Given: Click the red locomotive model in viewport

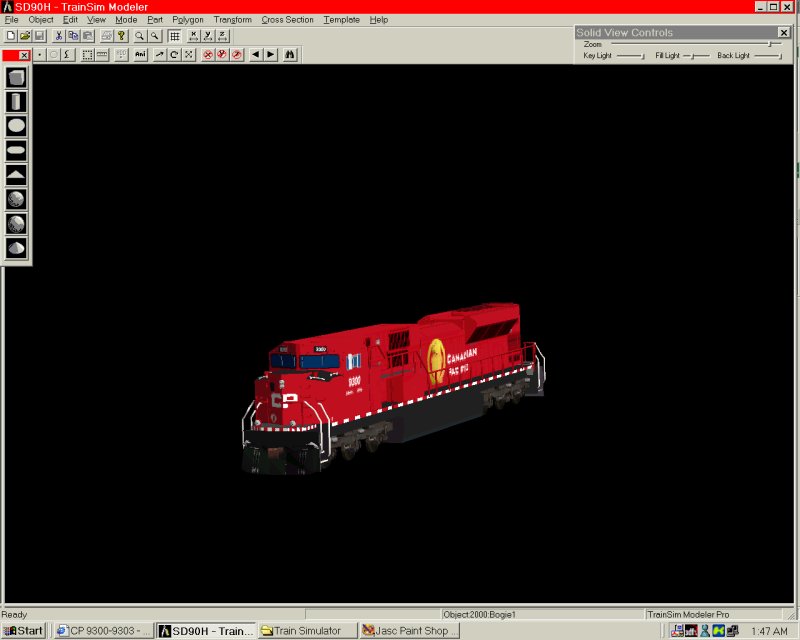Looking at the screenshot, I should pyautogui.click(x=393, y=388).
